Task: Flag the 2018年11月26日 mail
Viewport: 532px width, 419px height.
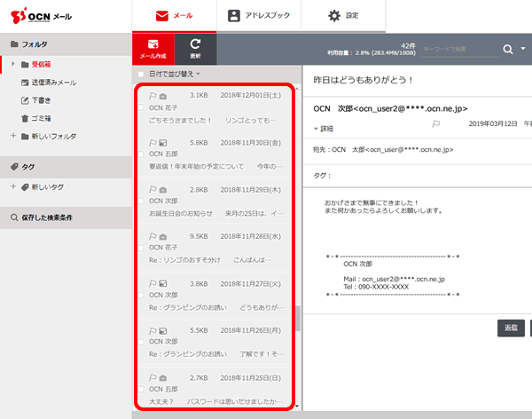Action: pyautogui.click(x=153, y=330)
